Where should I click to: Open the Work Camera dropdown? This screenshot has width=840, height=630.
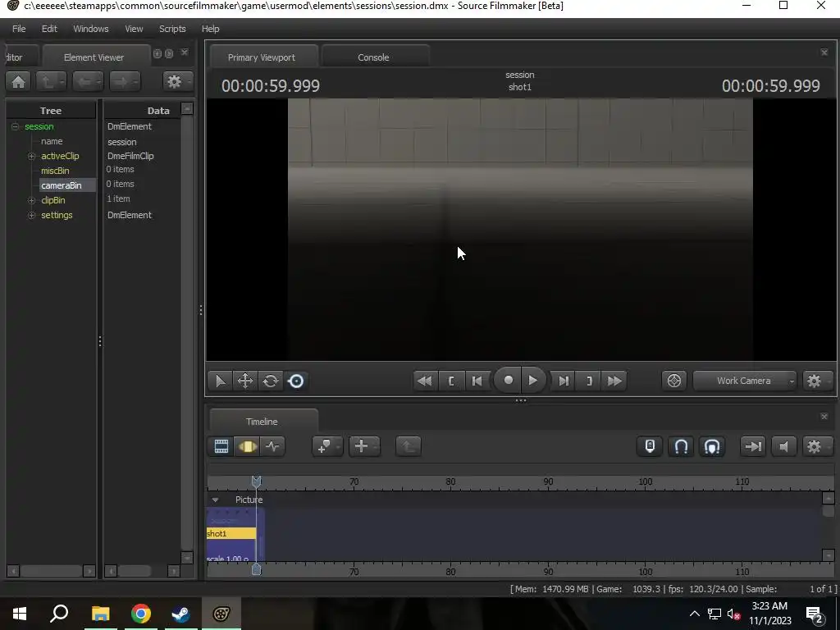tap(745, 381)
